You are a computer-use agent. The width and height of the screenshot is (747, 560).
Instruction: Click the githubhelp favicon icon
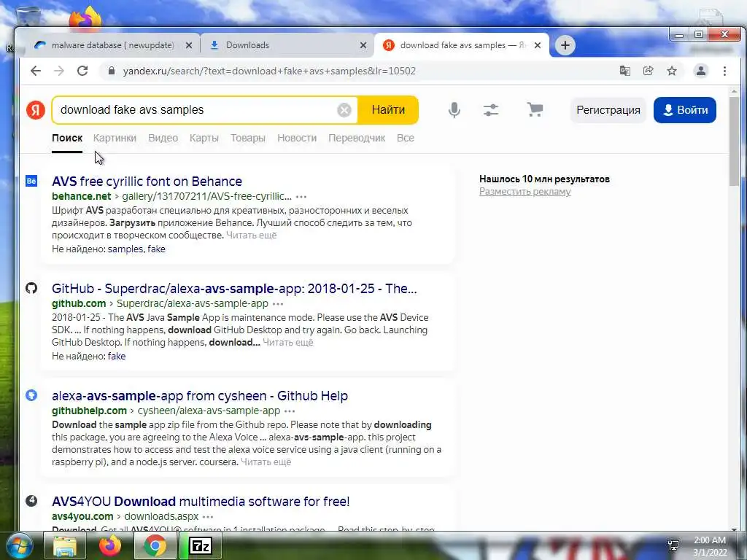31,395
